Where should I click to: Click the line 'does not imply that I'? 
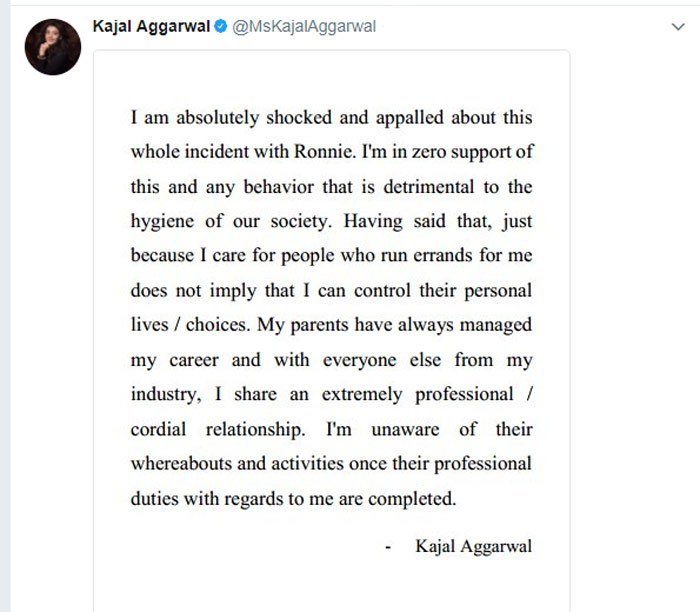click(x=331, y=291)
